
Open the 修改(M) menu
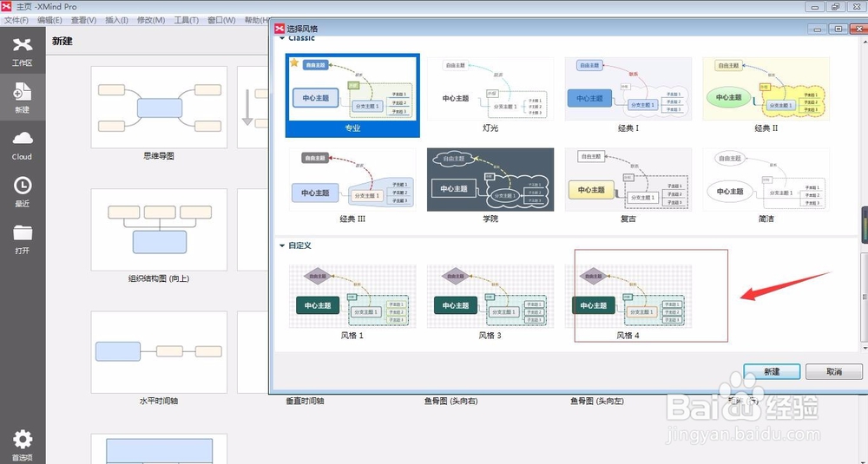click(151, 20)
